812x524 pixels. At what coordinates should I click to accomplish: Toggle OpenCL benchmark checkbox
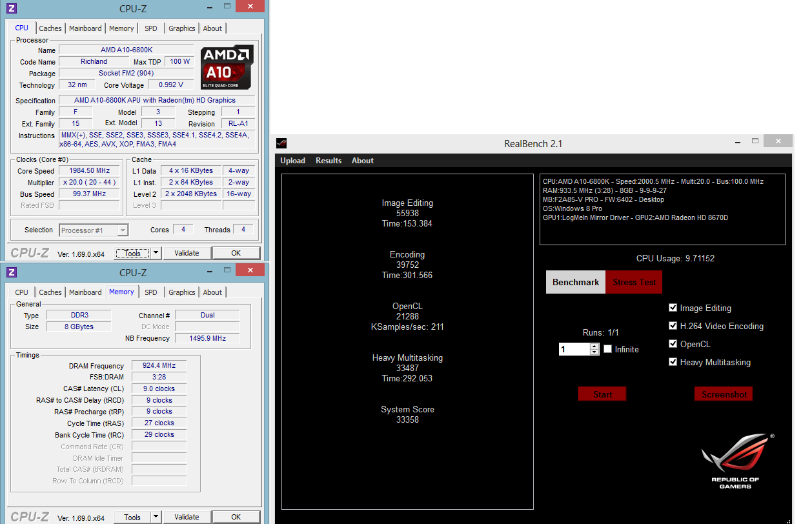coord(673,344)
